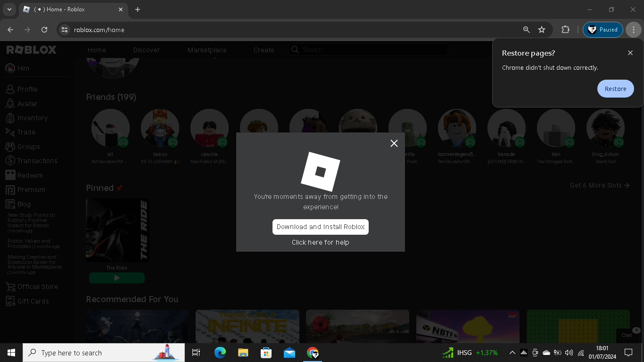View site information icon in address bar

tap(65, 30)
